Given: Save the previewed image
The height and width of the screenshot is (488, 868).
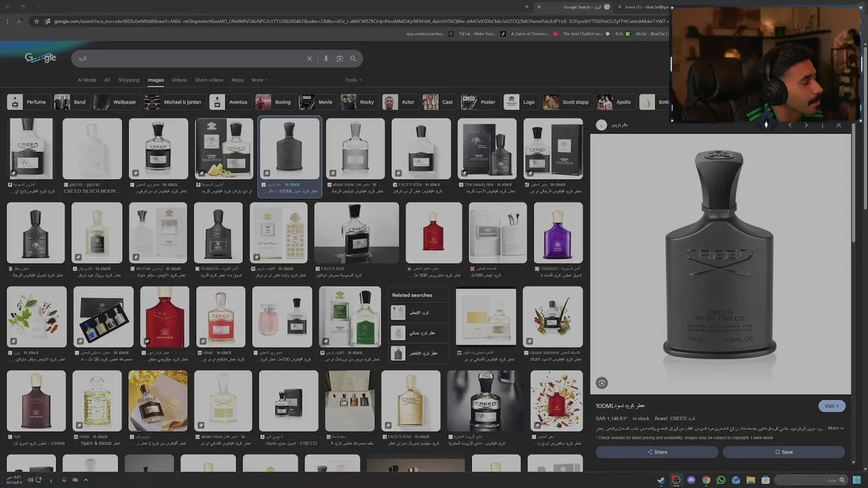Looking at the screenshot, I should [783, 452].
